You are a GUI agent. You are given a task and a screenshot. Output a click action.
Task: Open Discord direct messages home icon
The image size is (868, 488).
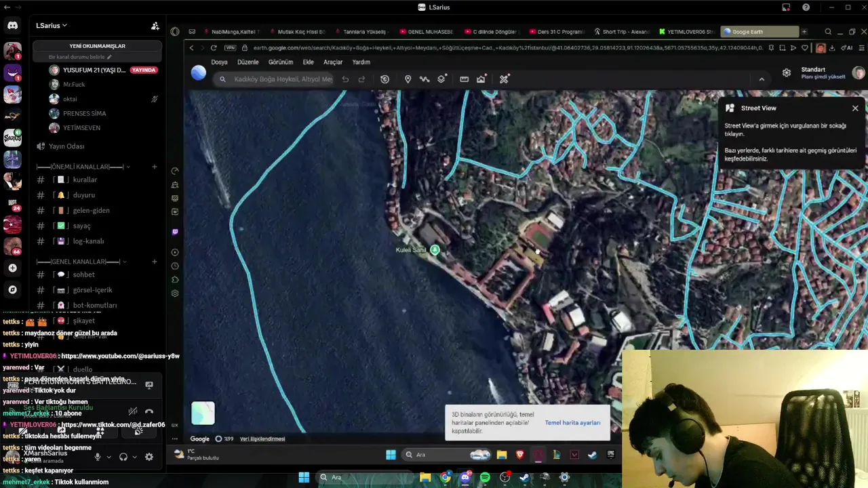[12, 26]
